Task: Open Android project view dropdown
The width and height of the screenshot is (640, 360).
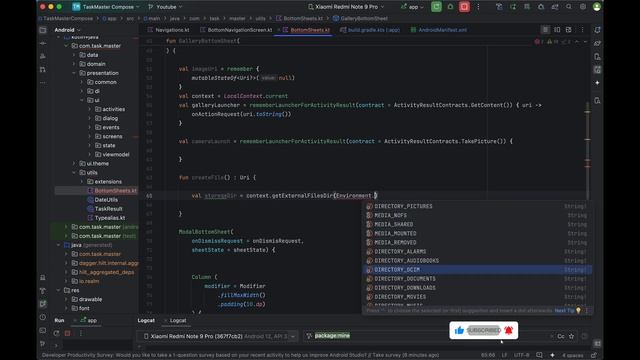Action: 67,30
